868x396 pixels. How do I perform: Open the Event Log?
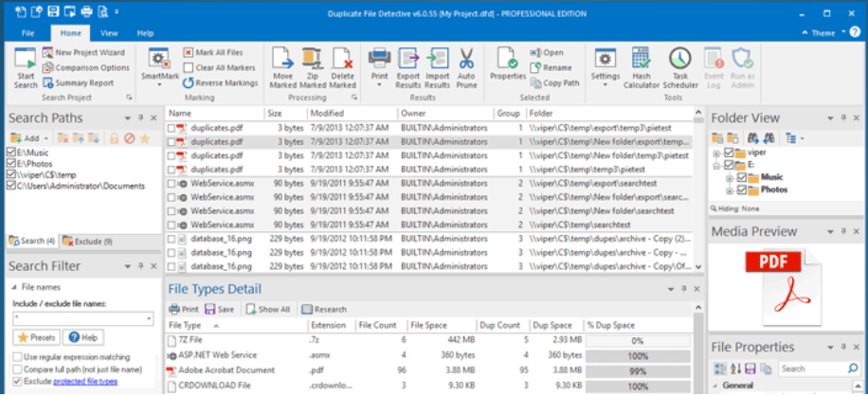714,68
